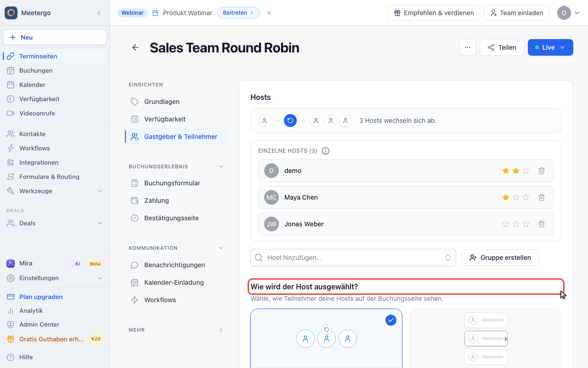Viewport: 588px width, 368px height.
Task: Expand the Werkzeuge sidebar menu
Action: click(x=55, y=191)
